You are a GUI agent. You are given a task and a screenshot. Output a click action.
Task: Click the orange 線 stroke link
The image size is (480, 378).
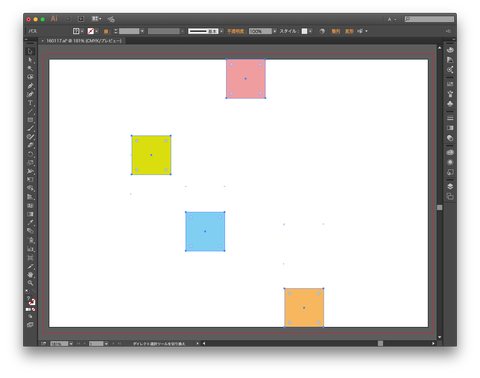pyautogui.click(x=106, y=31)
